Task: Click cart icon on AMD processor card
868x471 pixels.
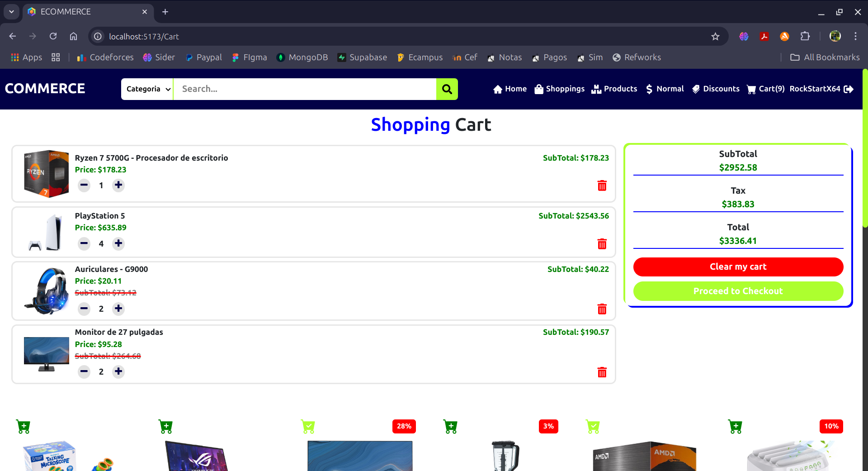Action: pos(593,427)
